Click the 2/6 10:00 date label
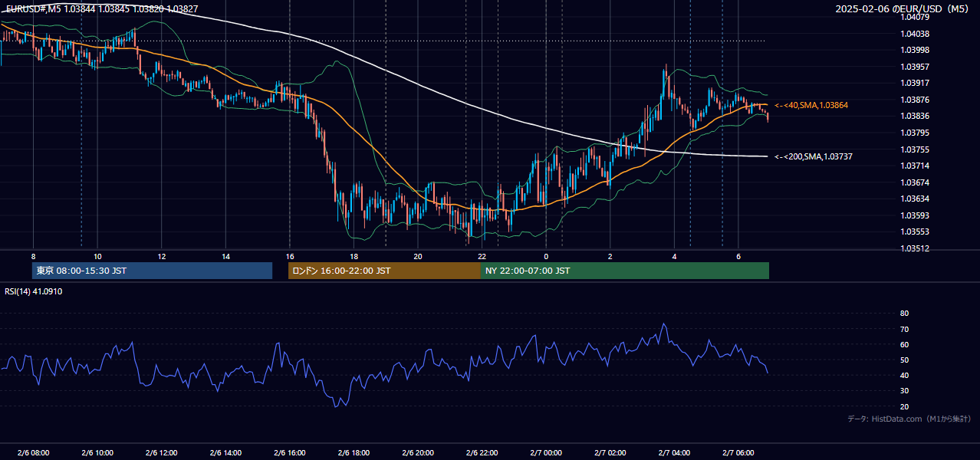 (97, 452)
